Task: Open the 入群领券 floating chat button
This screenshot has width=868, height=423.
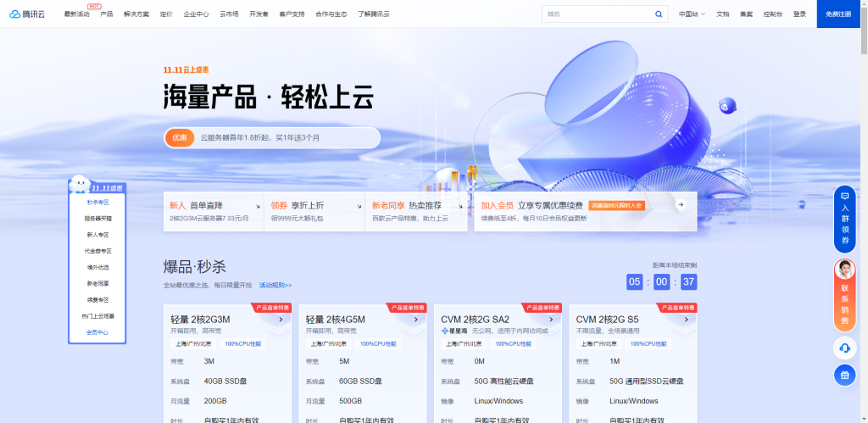Action: pos(845,219)
